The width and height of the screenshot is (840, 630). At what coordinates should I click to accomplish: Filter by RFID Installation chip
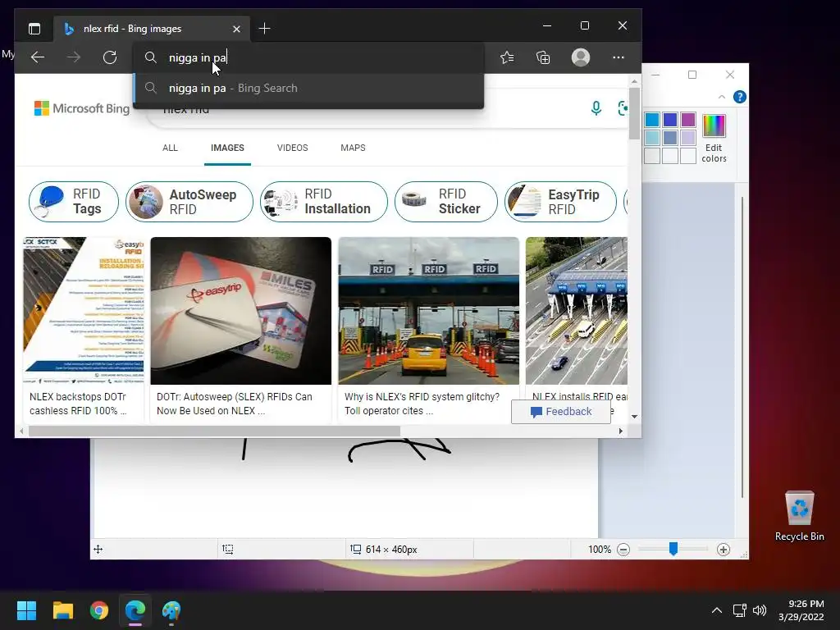pos(323,202)
